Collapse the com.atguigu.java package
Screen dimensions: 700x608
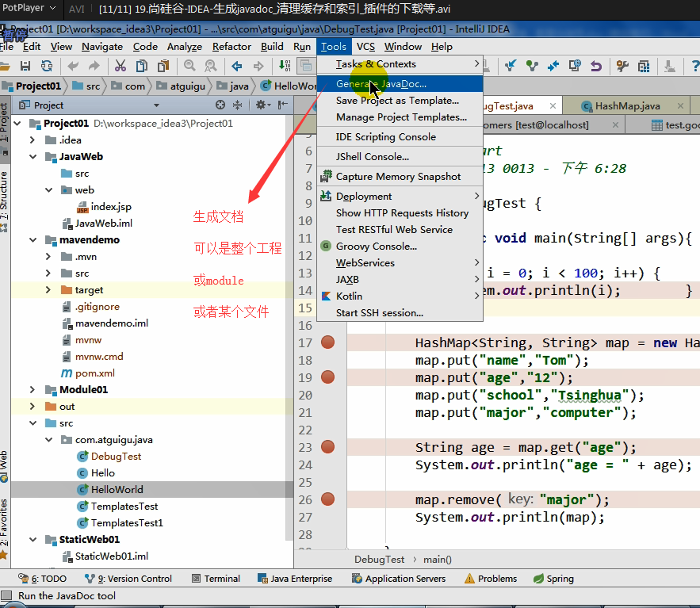pos(48,440)
